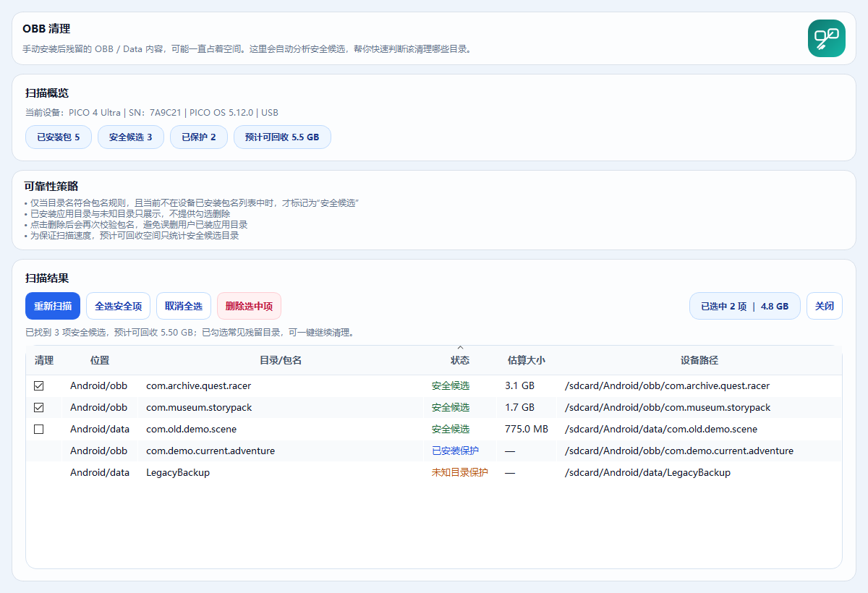Click the path /sdcard/Android/data/com.old.demo.scene
The width and height of the screenshot is (868, 593).
coord(661,430)
